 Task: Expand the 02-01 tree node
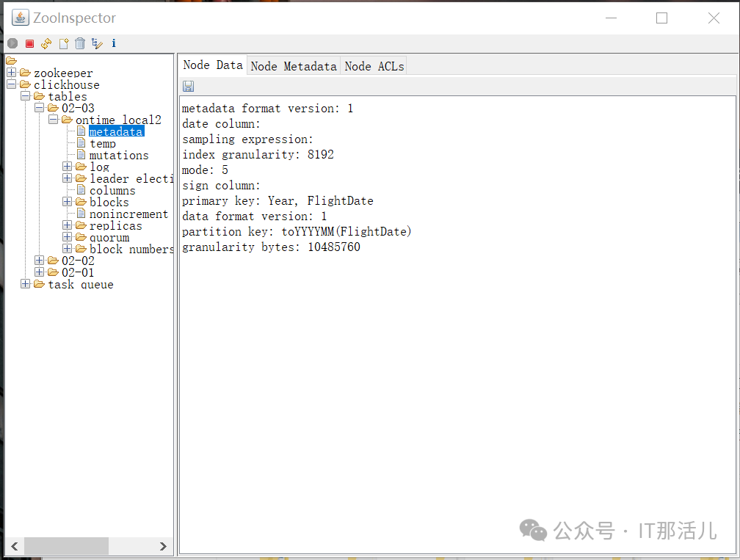39,272
